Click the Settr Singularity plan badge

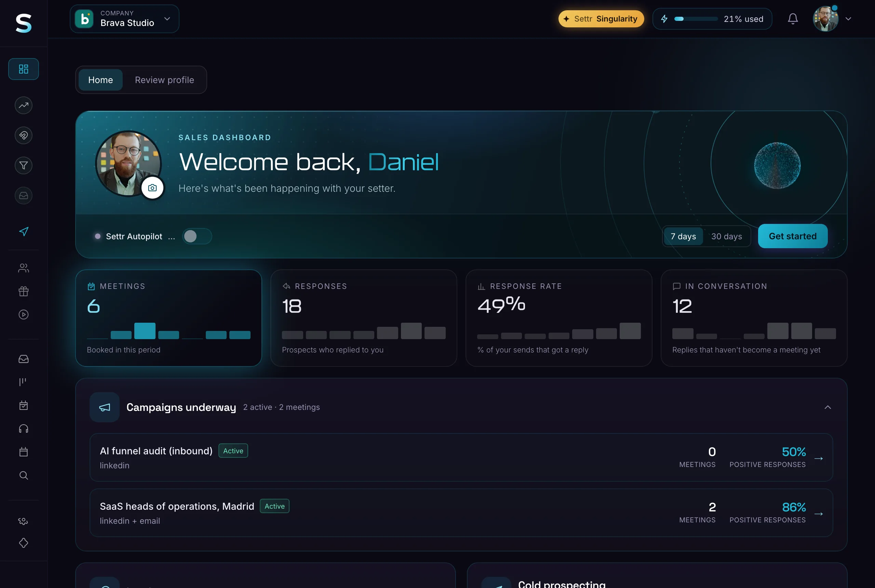601,19
